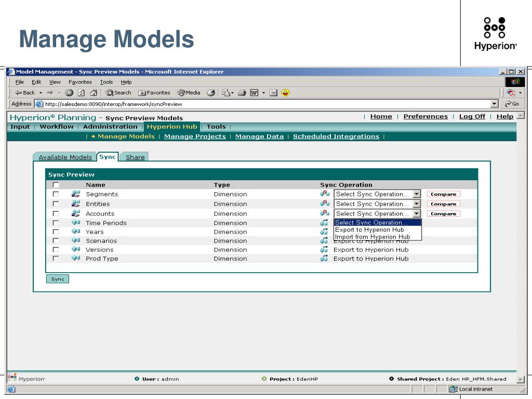This screenshot has width=532, height=399.
Task: Click the Accounts dimension icon
Action: point(76,213)
